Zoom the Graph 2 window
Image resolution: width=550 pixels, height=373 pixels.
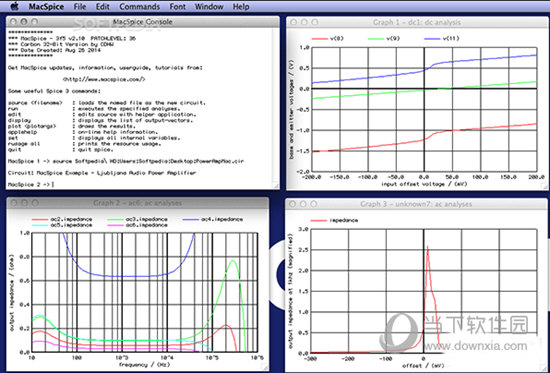(x=35, y=203)
